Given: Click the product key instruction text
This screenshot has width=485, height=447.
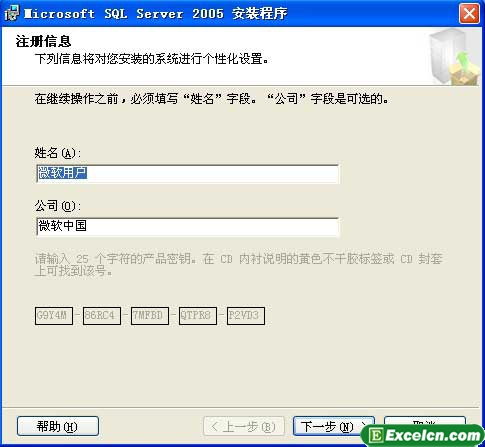Looking at the screenshot, I should pyautogui.click(x=239, y=265).
